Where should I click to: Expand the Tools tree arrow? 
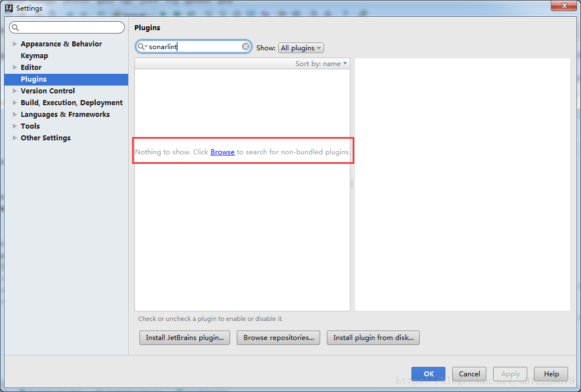point(15,126)
